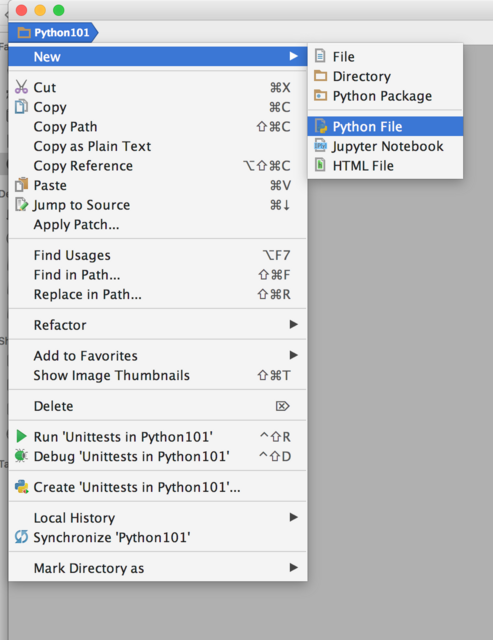The width and height of the screenshot is (493, 640).
Task: Choose HTML File in New submenu
Action: click(x=385, y=166)
